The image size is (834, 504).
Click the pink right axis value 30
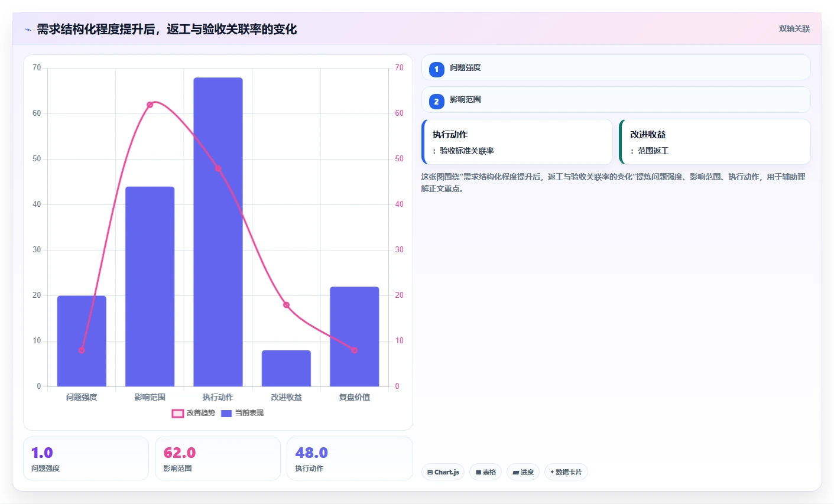pos(400,250)
